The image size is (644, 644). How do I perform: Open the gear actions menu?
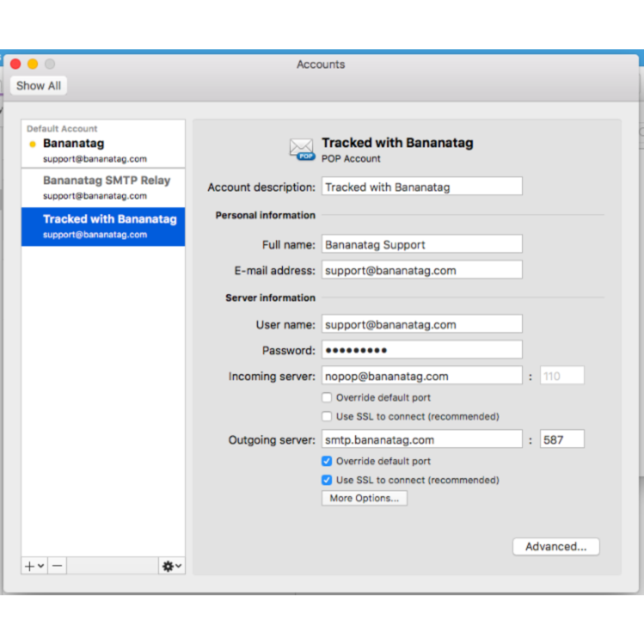tap(172, 566)
